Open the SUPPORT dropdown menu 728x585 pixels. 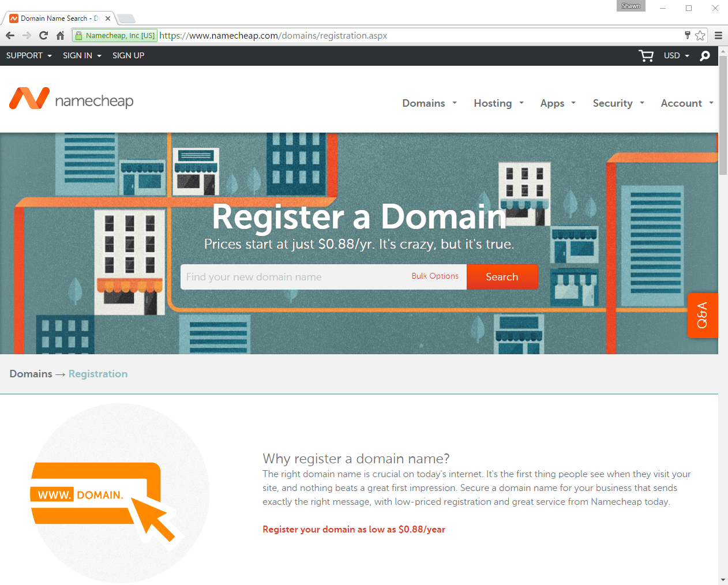click(x=29, y=56)
